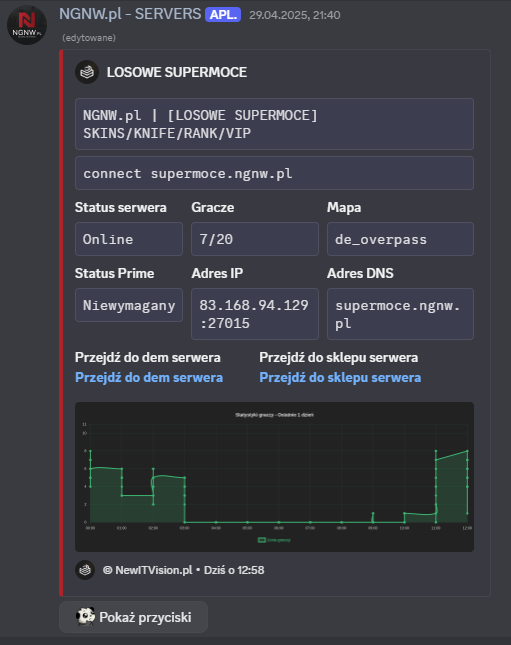Click the Online status field
The width and height of the screenshot is (511, 645).
[129, 239]
